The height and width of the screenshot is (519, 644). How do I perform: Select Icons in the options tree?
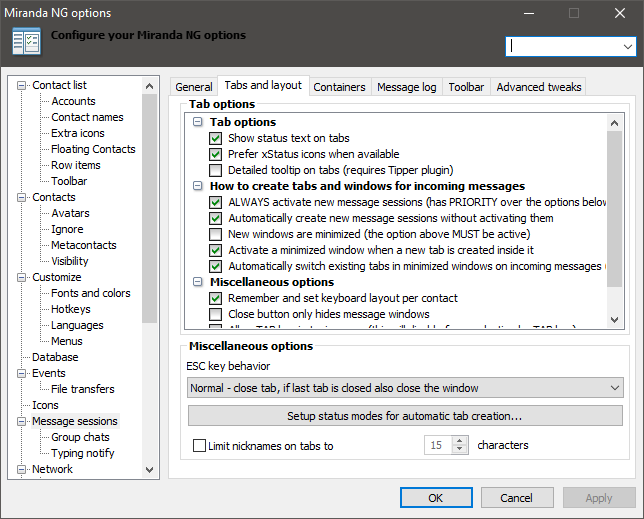point(45,406)
